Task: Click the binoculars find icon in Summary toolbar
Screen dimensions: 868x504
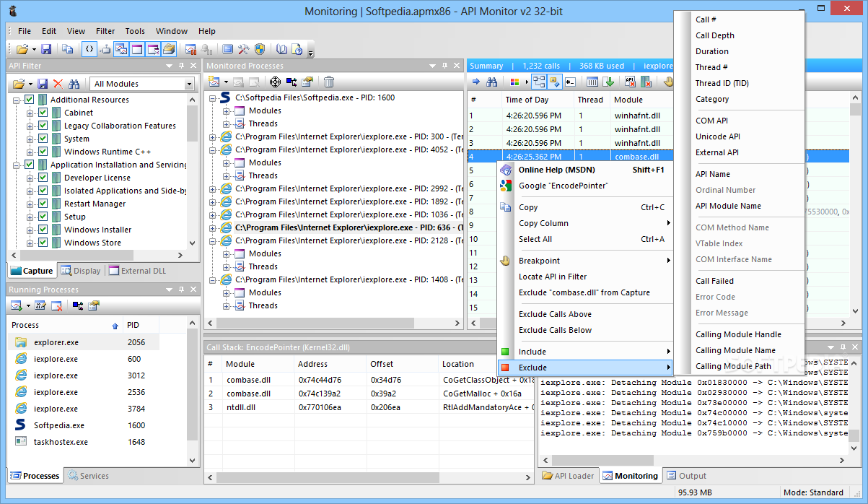Action: pos(492,82)
